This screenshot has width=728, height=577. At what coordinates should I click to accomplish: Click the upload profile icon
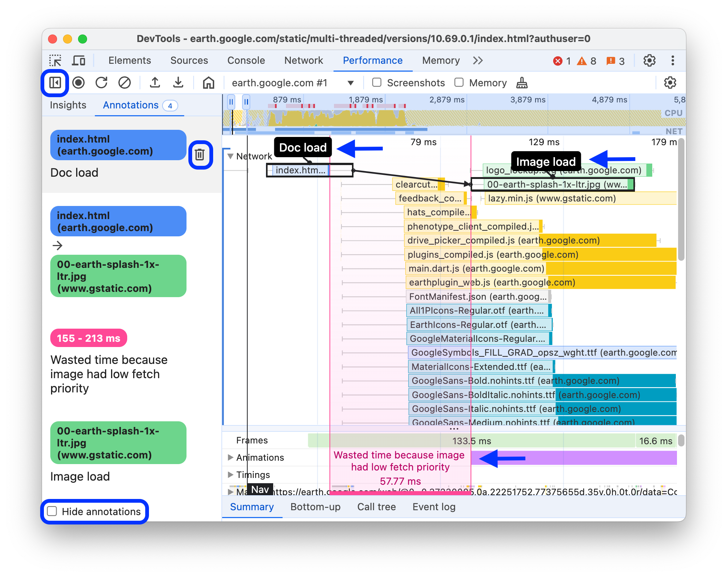[x=155, y=83]
